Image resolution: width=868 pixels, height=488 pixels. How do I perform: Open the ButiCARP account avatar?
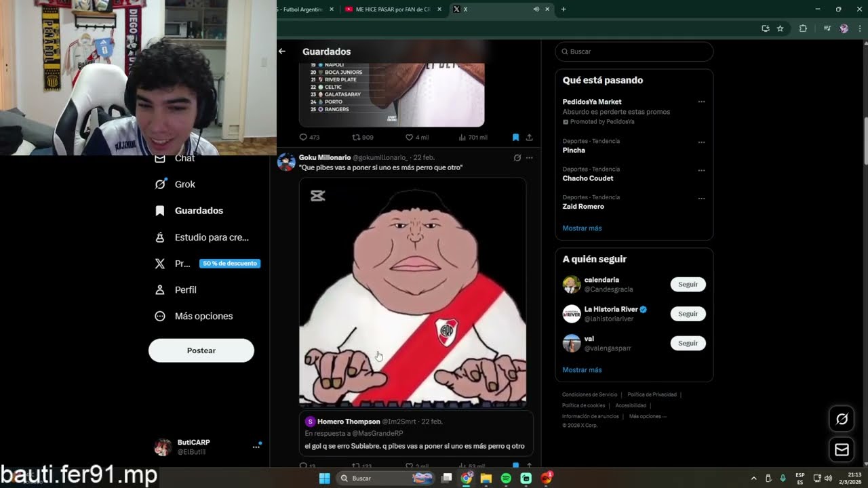click(x=163, y=447)
